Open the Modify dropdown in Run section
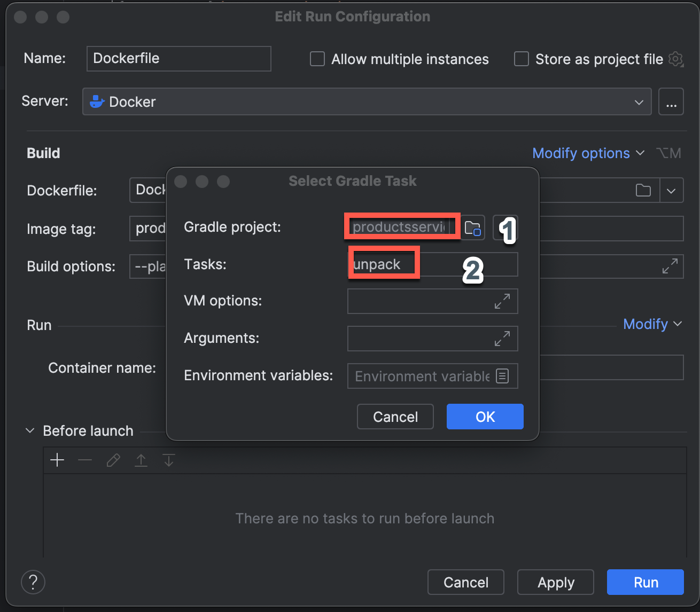Image resolution: width=700 pixels, height=612 pixels. pyautogui.click(x=652, y=324)
